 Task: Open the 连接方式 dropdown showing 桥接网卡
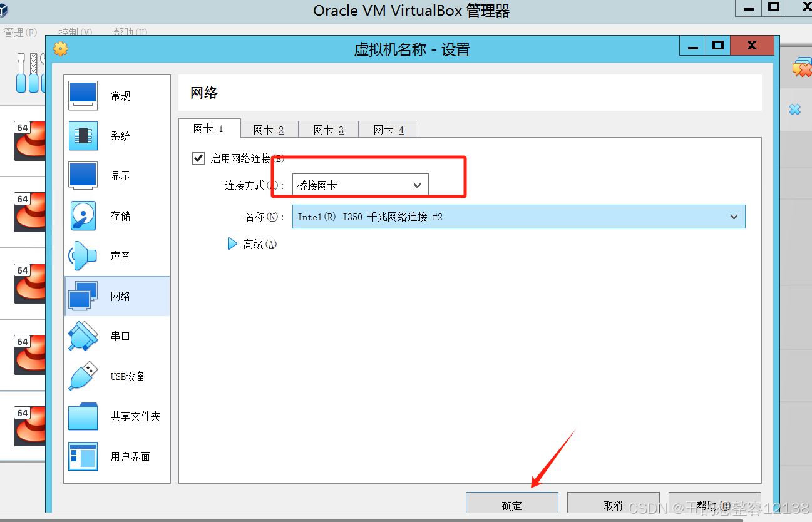361,185
